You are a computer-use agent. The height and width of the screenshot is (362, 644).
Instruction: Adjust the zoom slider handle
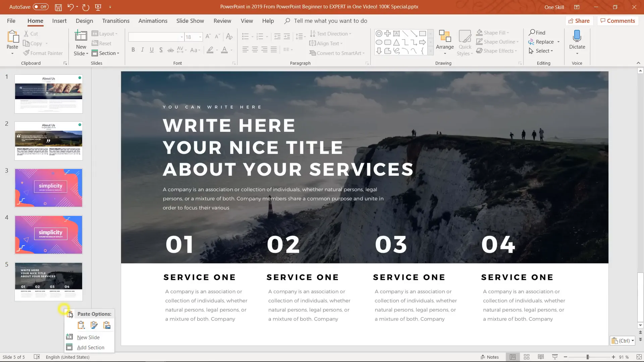pos(588,357)
